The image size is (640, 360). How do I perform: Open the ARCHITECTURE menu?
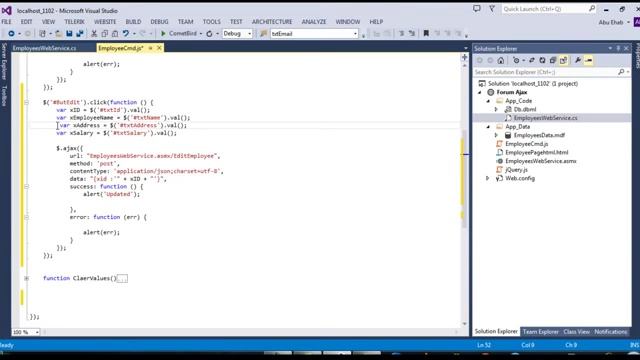point(272,22)
